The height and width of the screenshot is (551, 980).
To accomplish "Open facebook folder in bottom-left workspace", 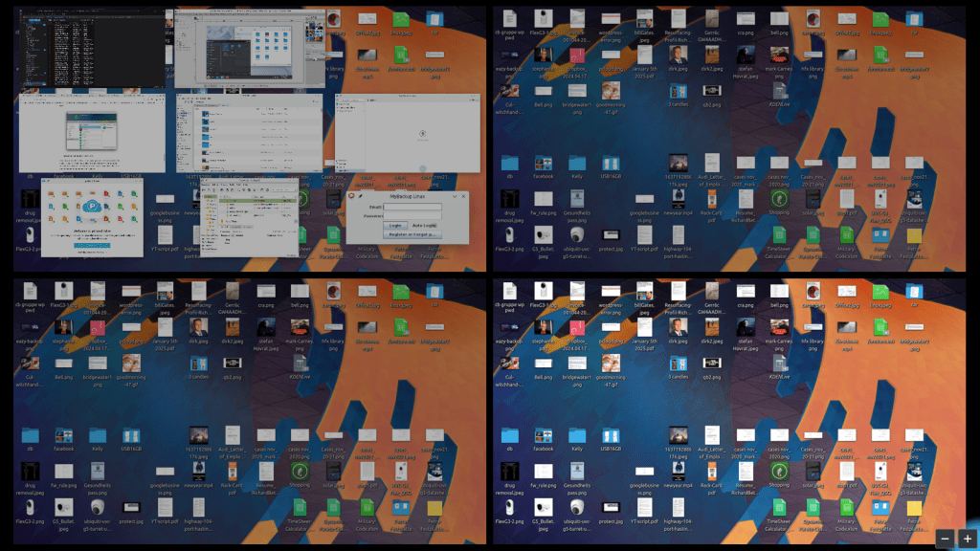I will click(x=63, y=437).
